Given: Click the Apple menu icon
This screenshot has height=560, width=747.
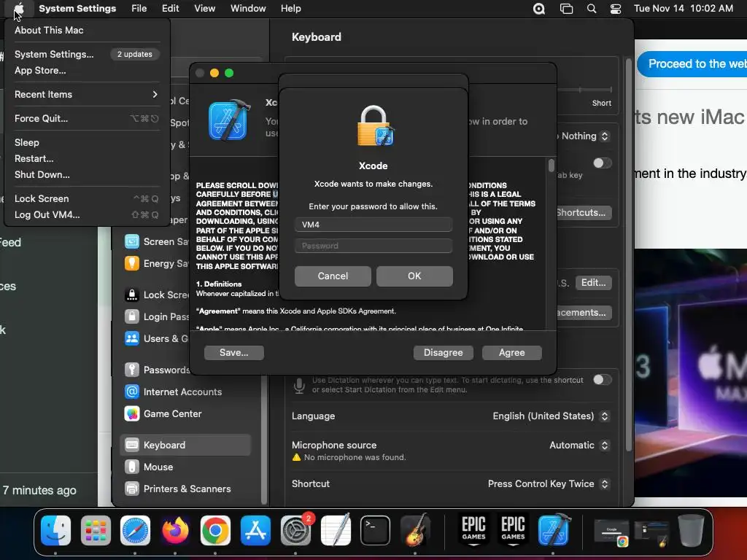Looking at the screenshot, I should (18, 9).
